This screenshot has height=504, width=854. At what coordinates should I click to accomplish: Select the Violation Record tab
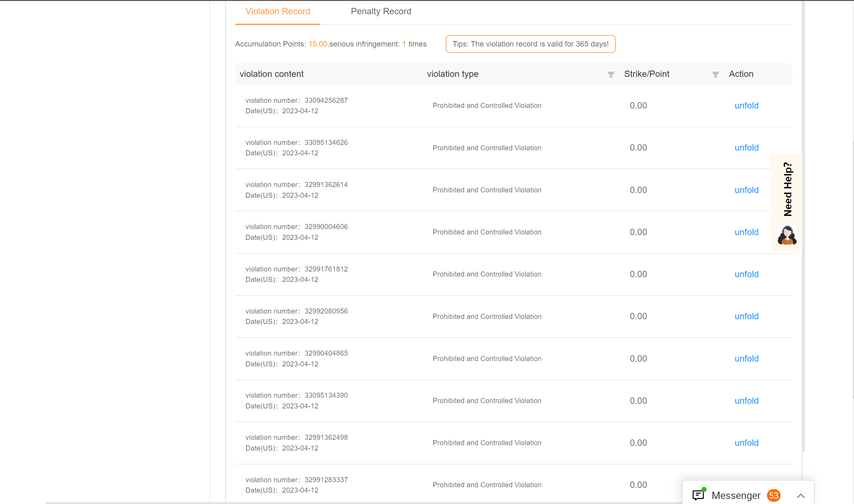[277, 11]
